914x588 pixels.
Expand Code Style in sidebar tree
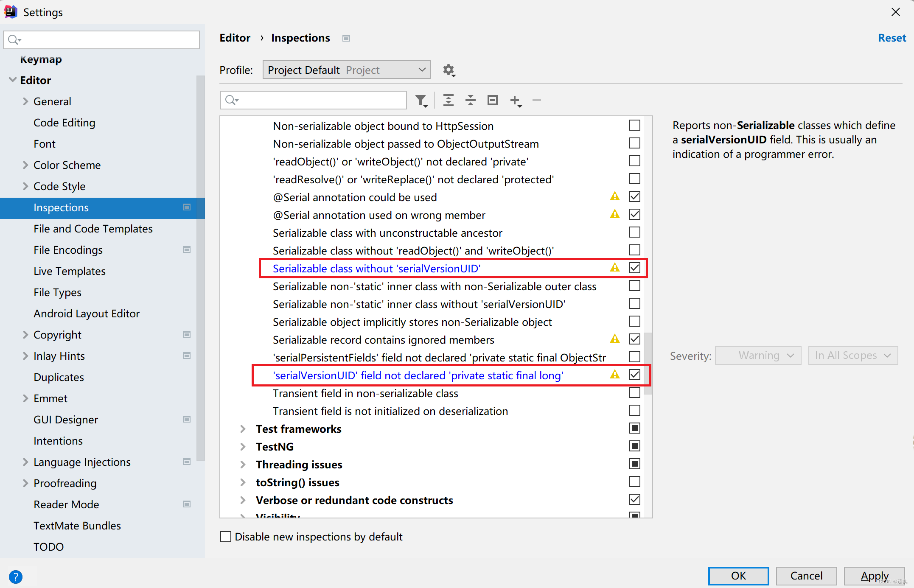pyautogui.click(x=25, y=186)
